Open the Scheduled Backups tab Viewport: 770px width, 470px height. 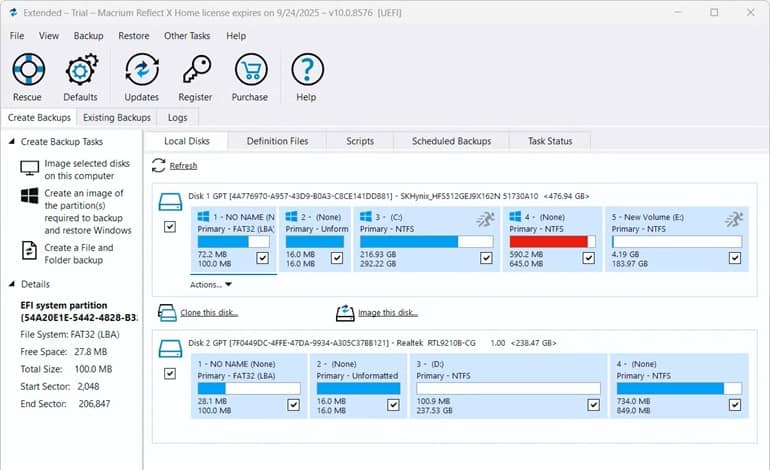(x=451, y=141)
